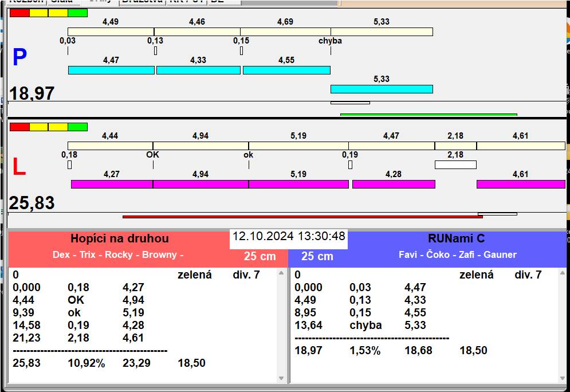Click the 25 cm jump height on the blue header
Viewport: 570px width, 392px height.
[x=317, y=256]
